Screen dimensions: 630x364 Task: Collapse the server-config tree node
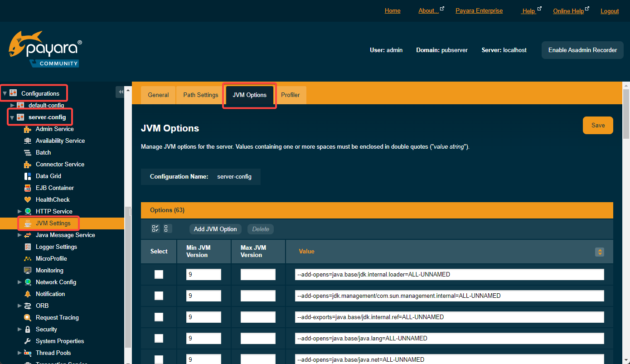click(12, 117)
